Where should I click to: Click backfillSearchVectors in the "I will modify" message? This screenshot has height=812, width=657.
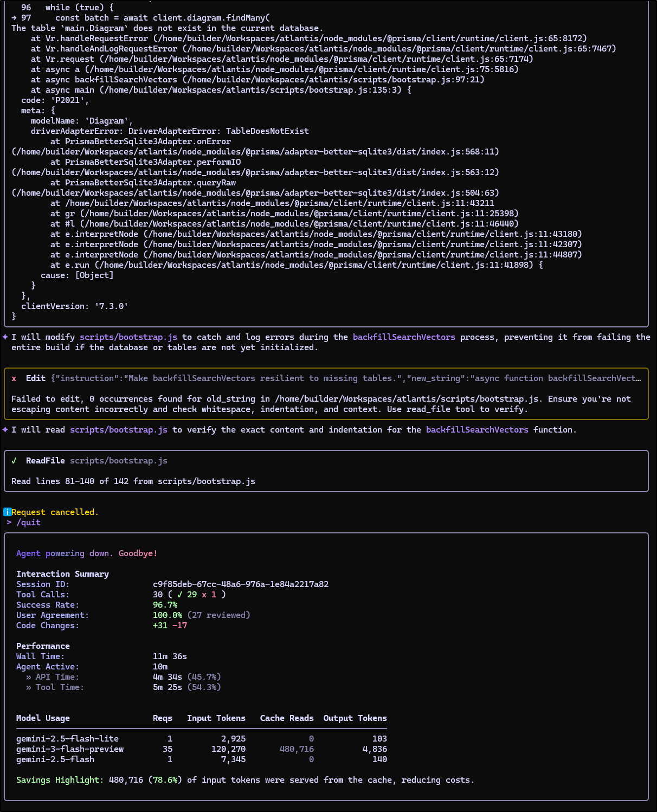click(x=403, y=337)
